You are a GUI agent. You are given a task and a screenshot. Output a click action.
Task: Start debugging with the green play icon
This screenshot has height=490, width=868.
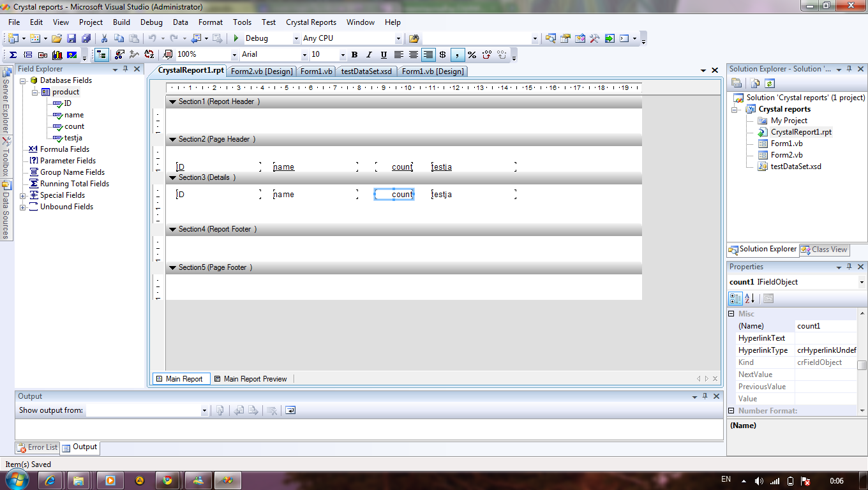pyautogui.click(x=236, y=38)
